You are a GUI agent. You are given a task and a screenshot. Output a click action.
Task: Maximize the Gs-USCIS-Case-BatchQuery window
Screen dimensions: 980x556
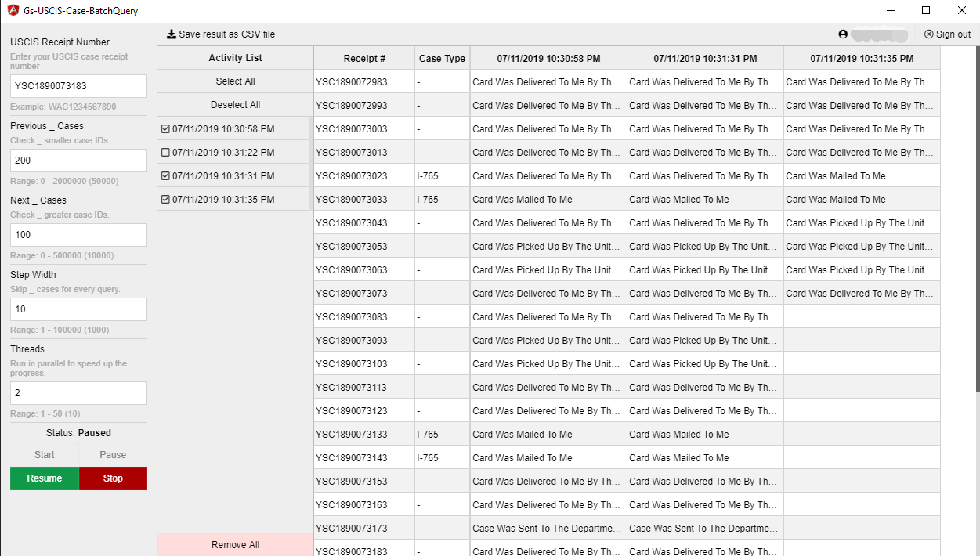(926, 11)
